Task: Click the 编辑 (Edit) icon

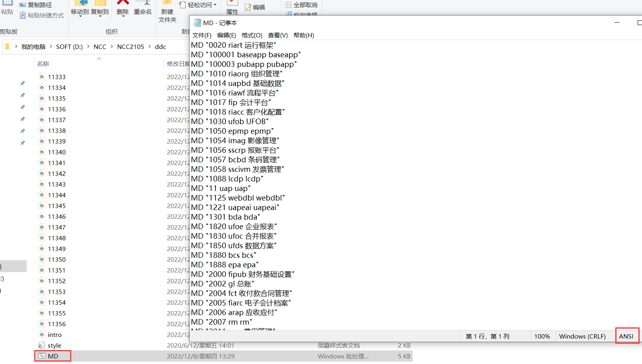Action: click(255, 7)
